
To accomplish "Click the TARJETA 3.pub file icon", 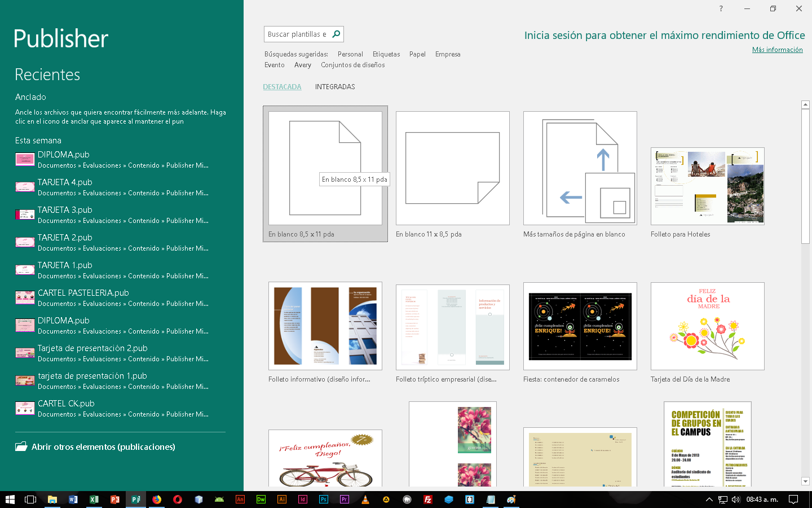I will [x=25, y=214].
